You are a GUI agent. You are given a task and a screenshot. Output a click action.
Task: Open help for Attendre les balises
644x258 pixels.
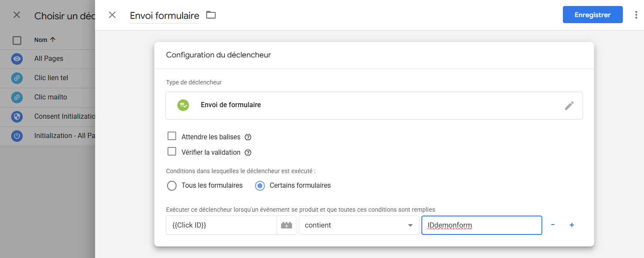248,138
